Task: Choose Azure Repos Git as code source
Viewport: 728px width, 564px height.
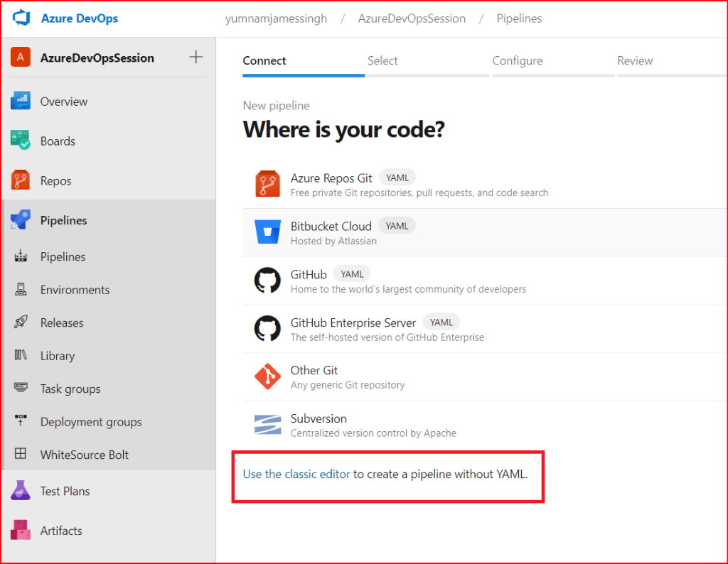Action: (331, 178)
